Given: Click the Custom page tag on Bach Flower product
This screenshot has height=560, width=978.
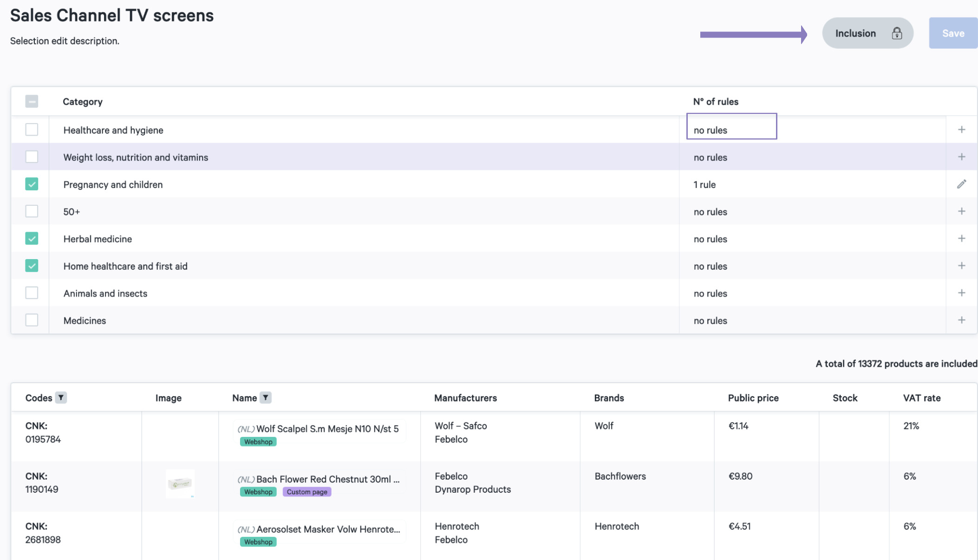Looking at the screenshot, I should [306, 492].
